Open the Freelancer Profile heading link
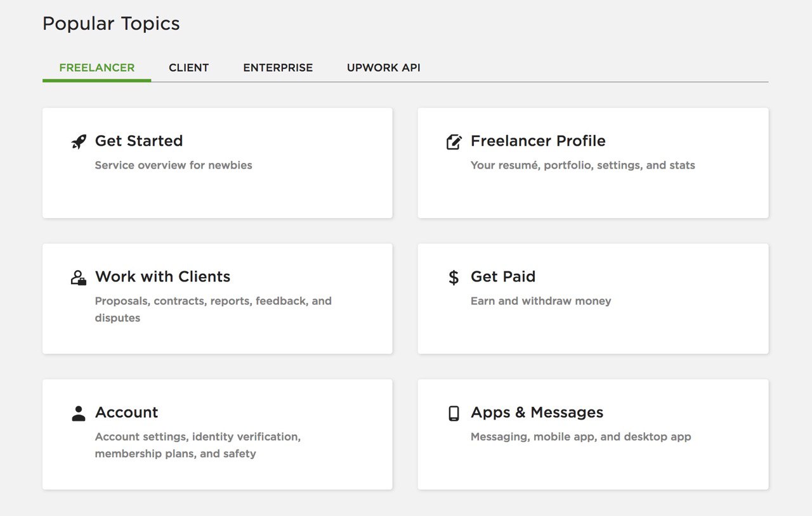The height and width of the screenshot is (516, 812). (x=538, y=141)
